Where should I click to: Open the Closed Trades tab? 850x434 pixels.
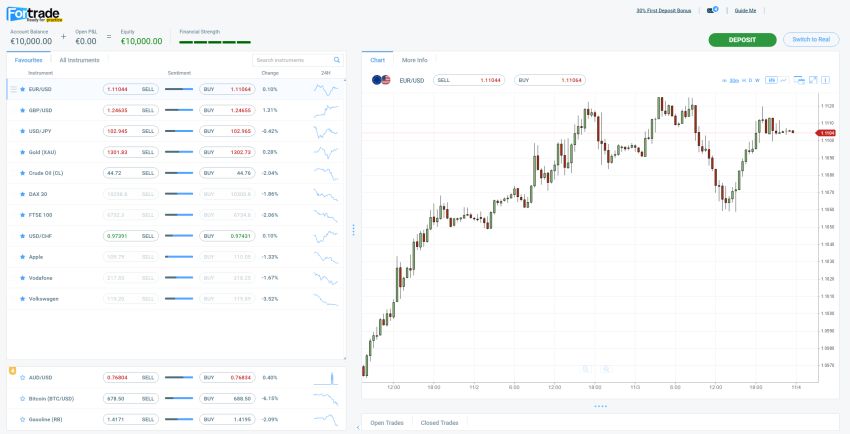(439, 423)
